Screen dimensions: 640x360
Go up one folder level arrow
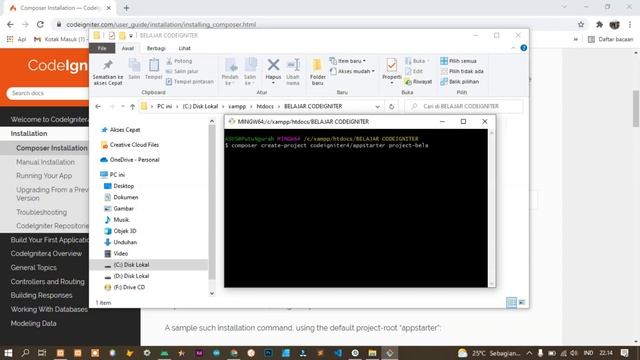point(132,107)
